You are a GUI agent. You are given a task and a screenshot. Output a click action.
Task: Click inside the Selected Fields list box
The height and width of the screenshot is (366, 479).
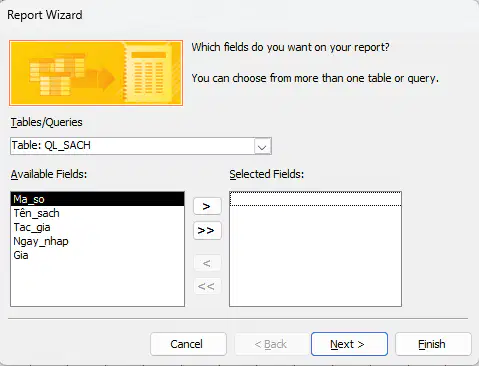(315, 249)
